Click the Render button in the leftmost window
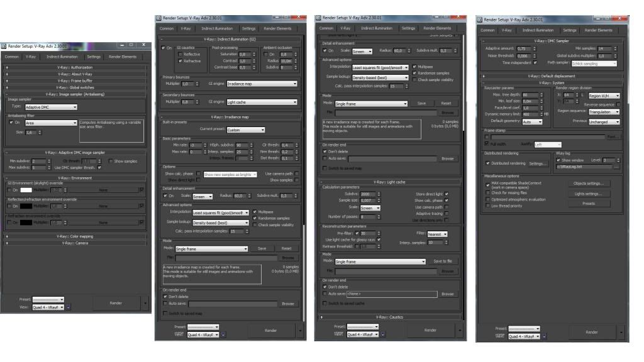The height and width of the screenshot is (362, 644). 116,304
